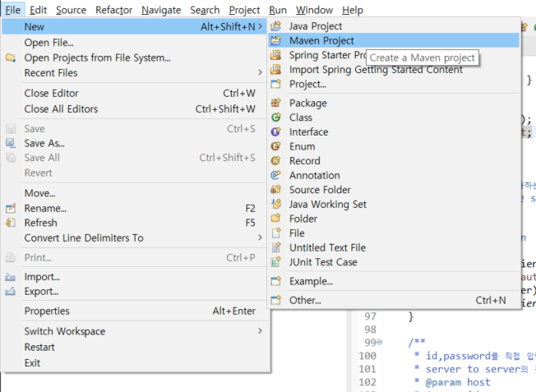Click the Enum icon
The image size is (536, 392).
(x=276, y=146)
